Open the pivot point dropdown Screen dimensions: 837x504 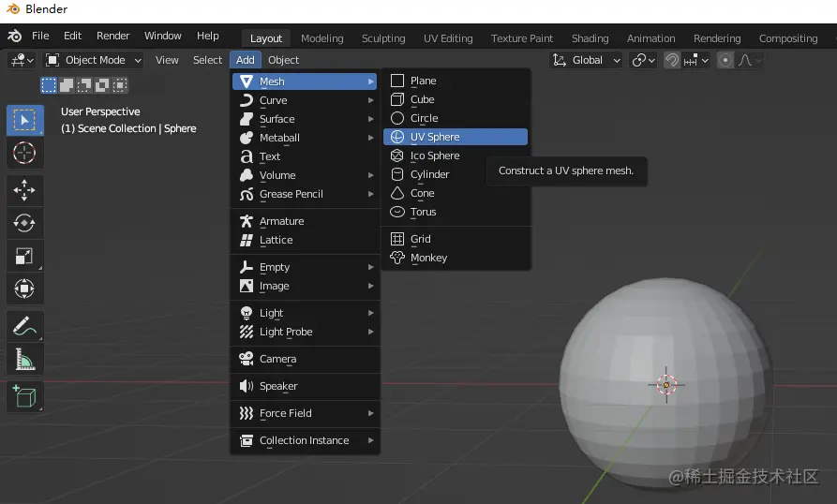pyautogui.click(x=643, y=60)
